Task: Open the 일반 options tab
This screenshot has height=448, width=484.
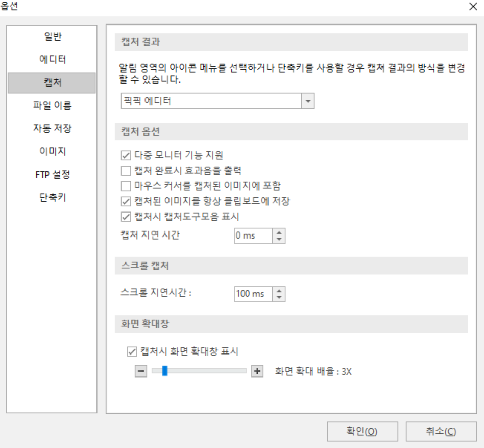Action: 52,36
